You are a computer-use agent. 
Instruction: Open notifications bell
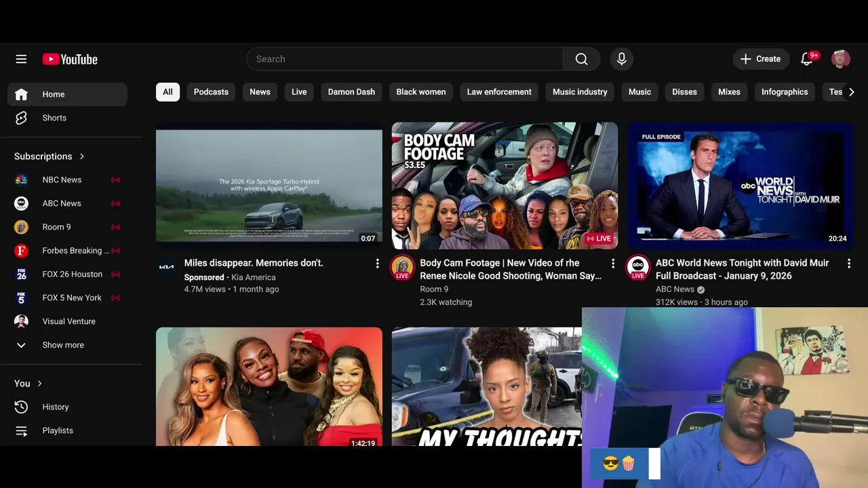pyautogui.click(x=807, y=59)
